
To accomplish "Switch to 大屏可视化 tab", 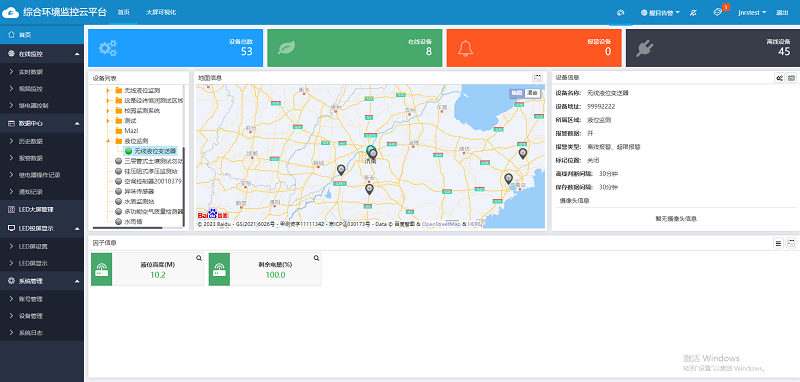I will pos(161,12).
